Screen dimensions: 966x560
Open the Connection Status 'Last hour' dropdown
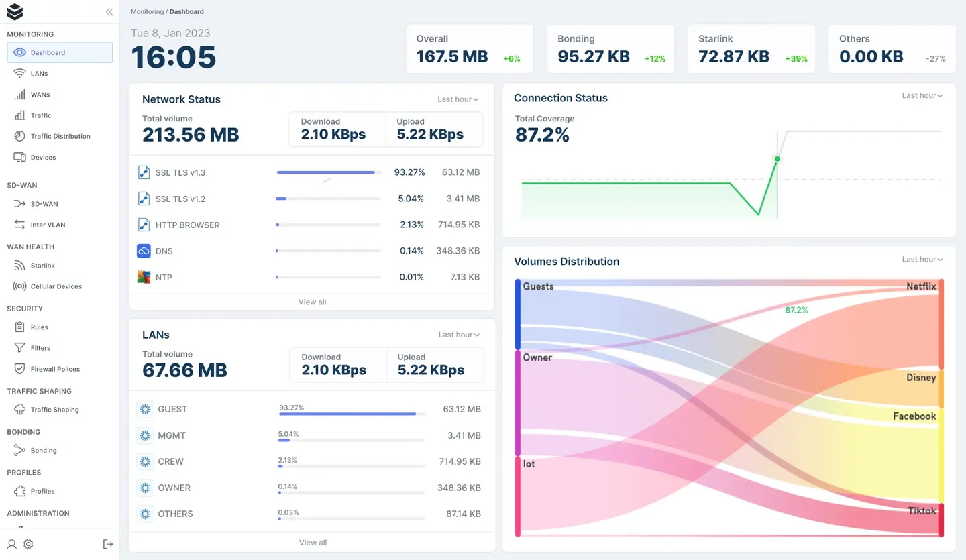[x=922, y=96]
